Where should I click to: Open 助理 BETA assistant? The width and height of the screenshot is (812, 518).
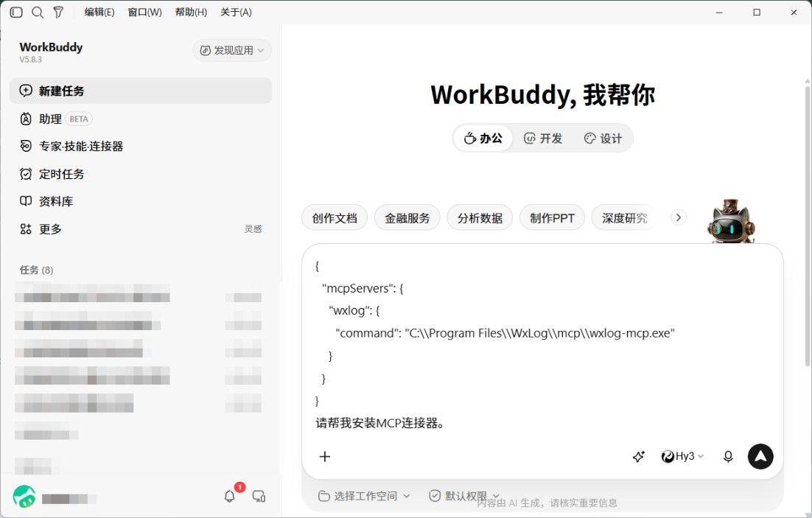coord(141,119)
